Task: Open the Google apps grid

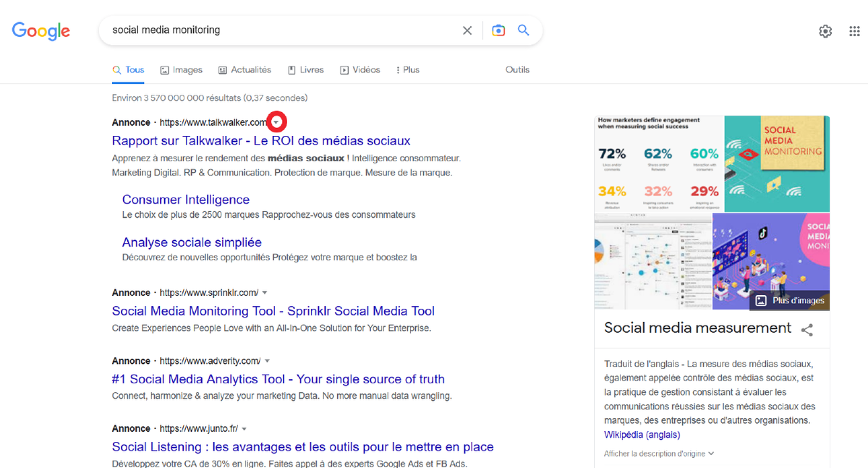Action: coord(854,31)
